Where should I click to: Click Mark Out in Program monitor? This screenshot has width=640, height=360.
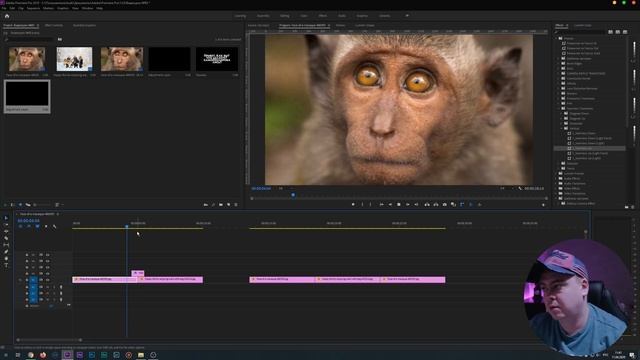click(371, 204)
